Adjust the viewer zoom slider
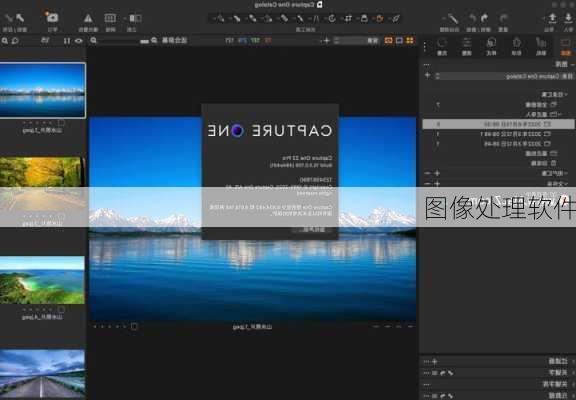 click(x=121, y=41)
